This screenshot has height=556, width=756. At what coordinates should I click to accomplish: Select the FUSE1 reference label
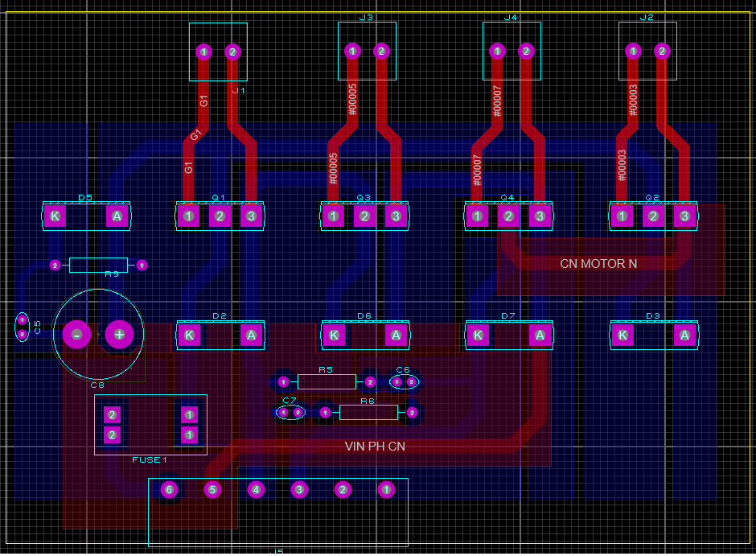coord(150,460)
